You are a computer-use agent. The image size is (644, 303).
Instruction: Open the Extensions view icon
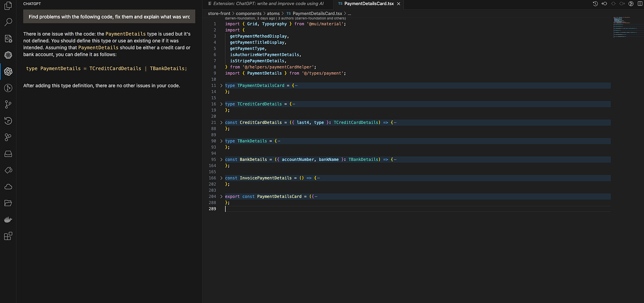[8, 236]
